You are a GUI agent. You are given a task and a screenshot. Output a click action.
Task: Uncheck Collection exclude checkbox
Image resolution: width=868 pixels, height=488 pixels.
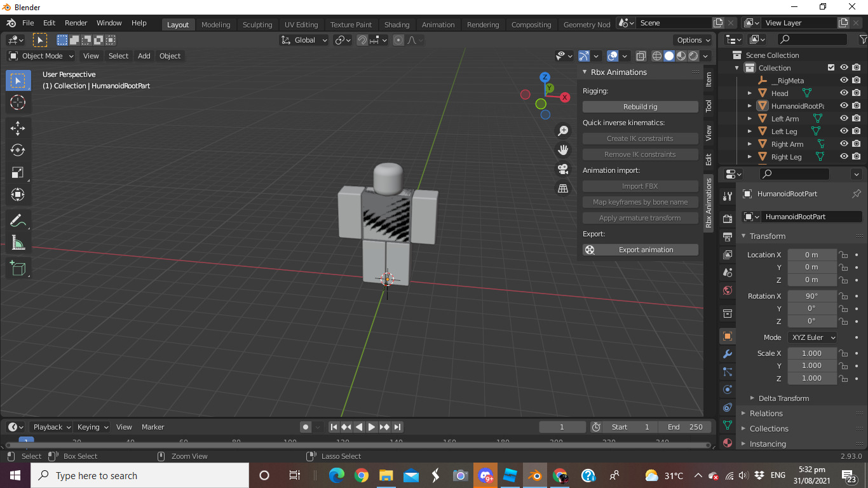click(831, 68)
